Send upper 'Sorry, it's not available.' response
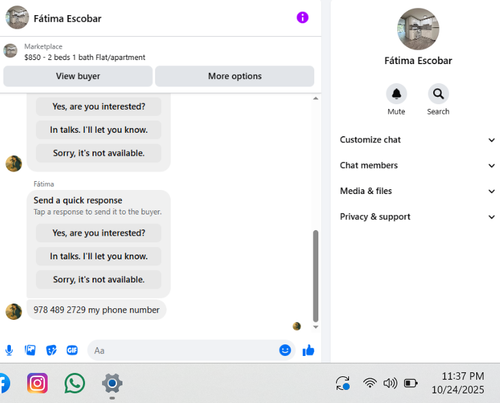 click(99, 153)
